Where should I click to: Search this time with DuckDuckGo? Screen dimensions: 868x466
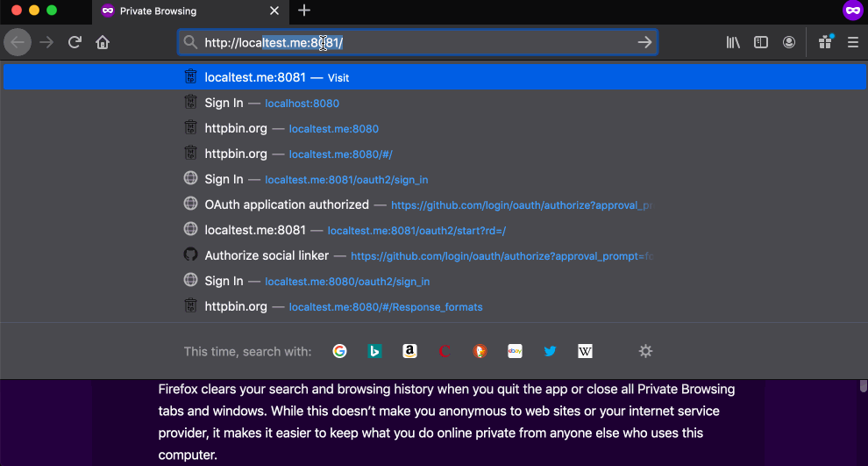480,351
